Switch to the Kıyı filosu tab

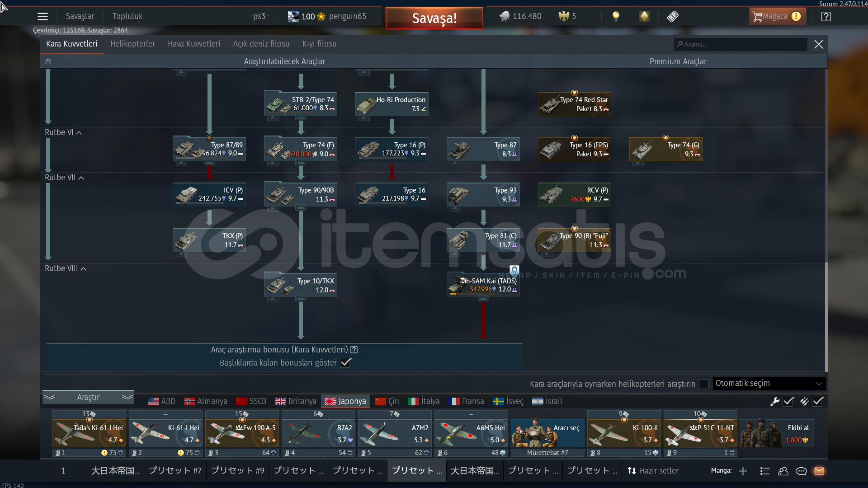click(320, 44)
